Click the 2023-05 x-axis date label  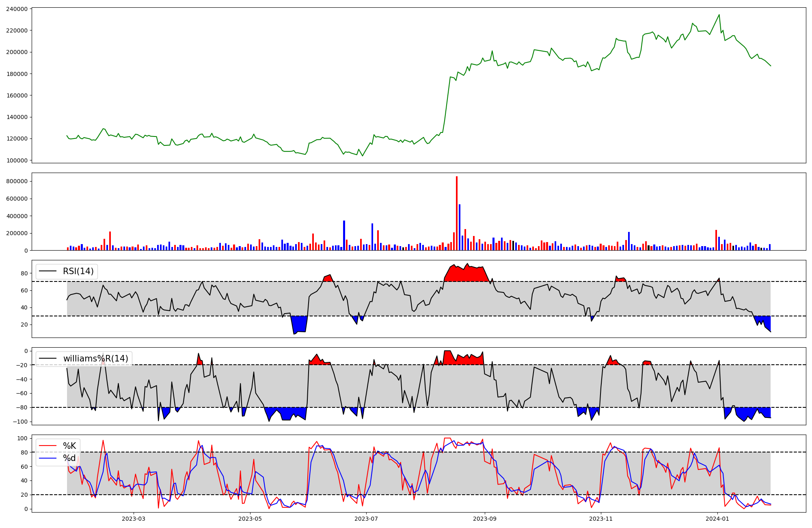click(250, 519)
